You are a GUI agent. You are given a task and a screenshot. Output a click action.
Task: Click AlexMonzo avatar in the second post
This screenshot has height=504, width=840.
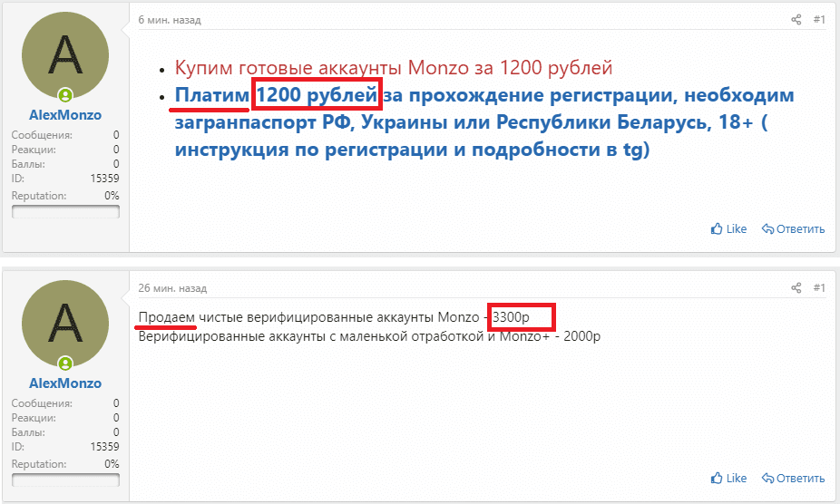click(65, 324)
